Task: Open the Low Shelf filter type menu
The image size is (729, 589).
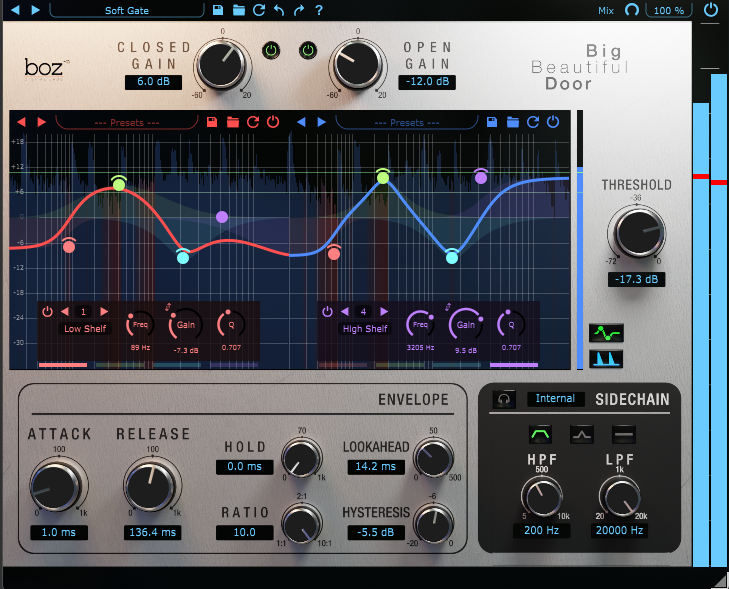Action: (85, 329)
